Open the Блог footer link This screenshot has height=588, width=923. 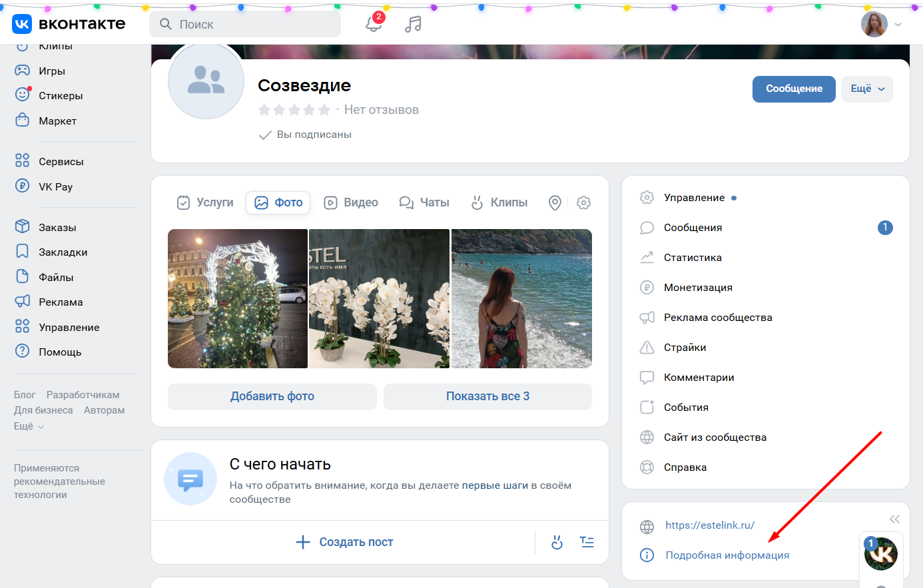pos(25,395)
